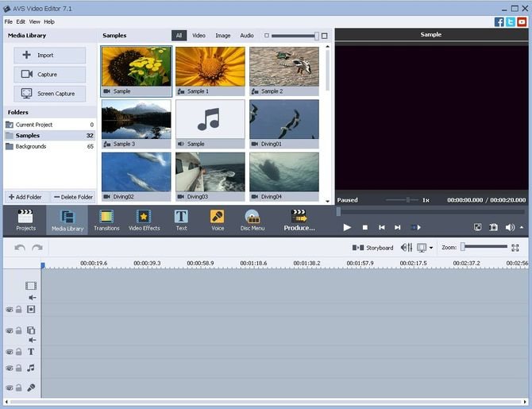This screenshot has width=532, height=409.
Task: Open Video Effects
Action: coord(145,220)
